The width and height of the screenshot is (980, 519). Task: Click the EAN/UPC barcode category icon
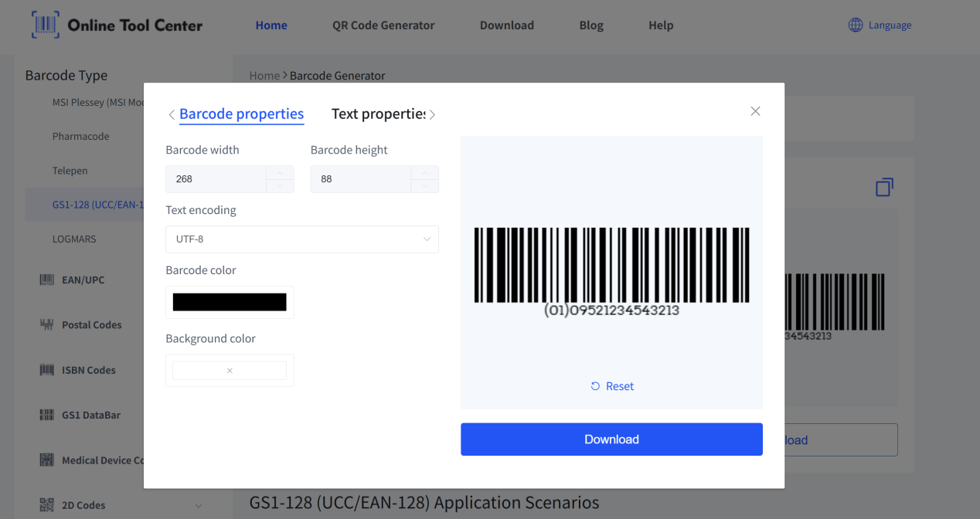point(47,280)
